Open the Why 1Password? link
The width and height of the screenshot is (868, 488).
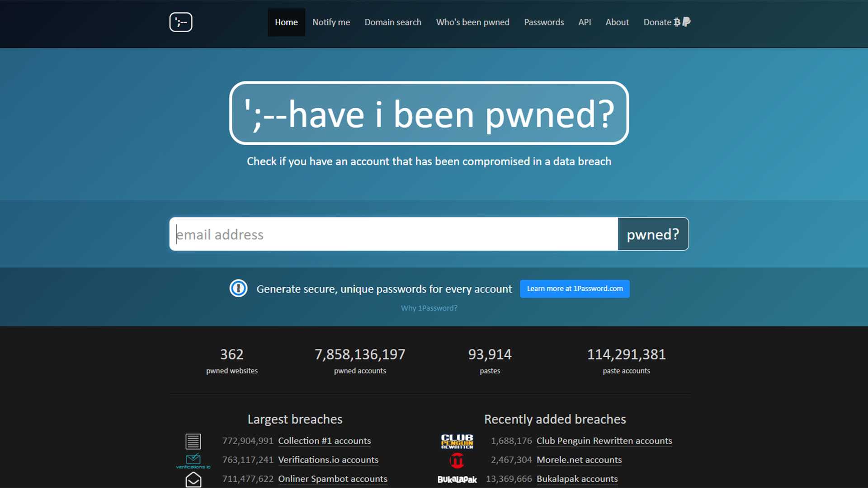(x=429, y=308)
